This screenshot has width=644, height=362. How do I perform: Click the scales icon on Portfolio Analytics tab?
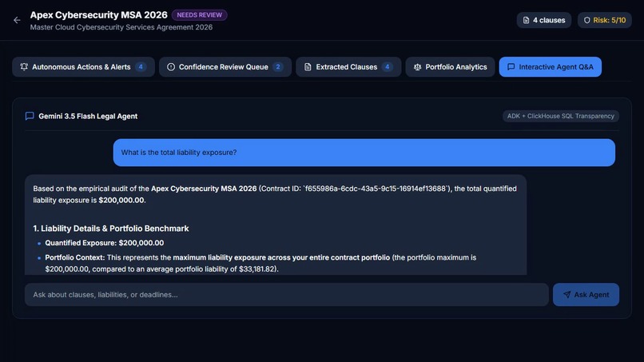[417, 67]
